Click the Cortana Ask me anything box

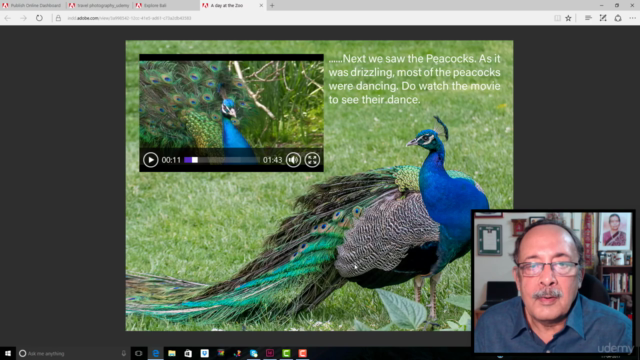pos(73,353)
